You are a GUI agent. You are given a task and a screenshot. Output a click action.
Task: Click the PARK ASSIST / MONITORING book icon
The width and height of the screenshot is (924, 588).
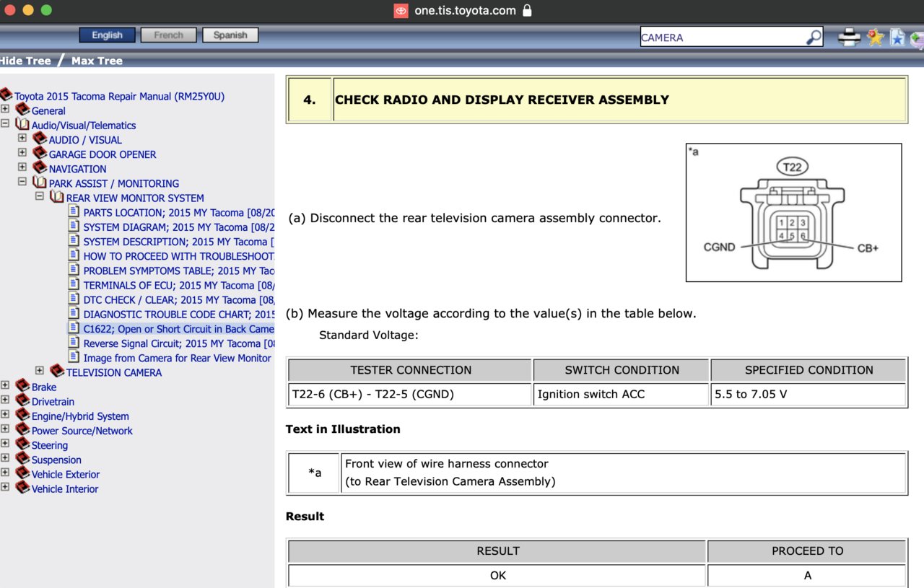pyautogui.click(x=40, y=183)
